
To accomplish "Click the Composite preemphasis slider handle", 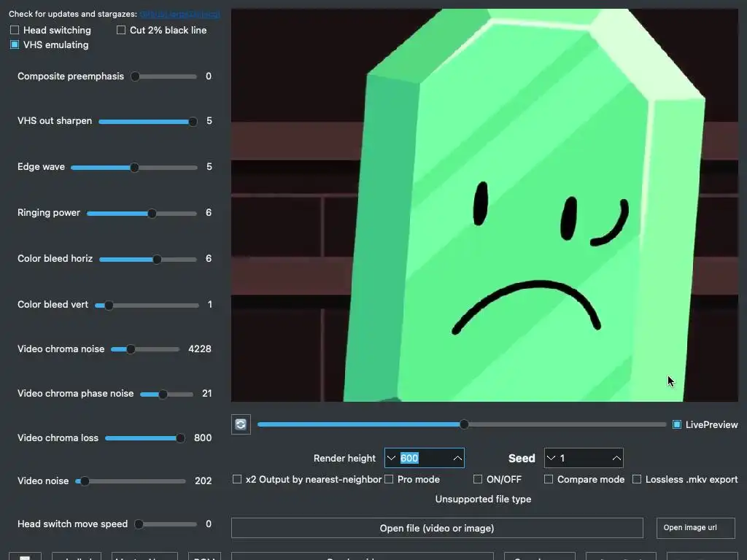I will (135, 77).
